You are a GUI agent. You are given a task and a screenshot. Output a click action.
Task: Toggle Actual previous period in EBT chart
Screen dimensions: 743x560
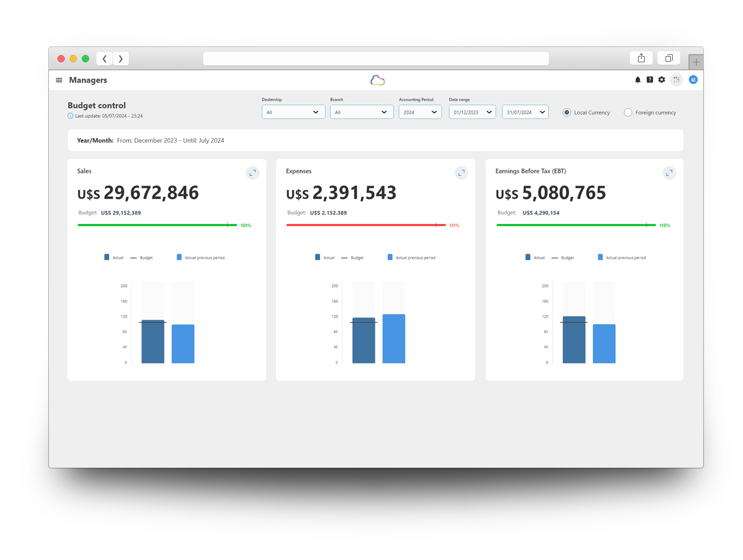(x=622, y=258)
